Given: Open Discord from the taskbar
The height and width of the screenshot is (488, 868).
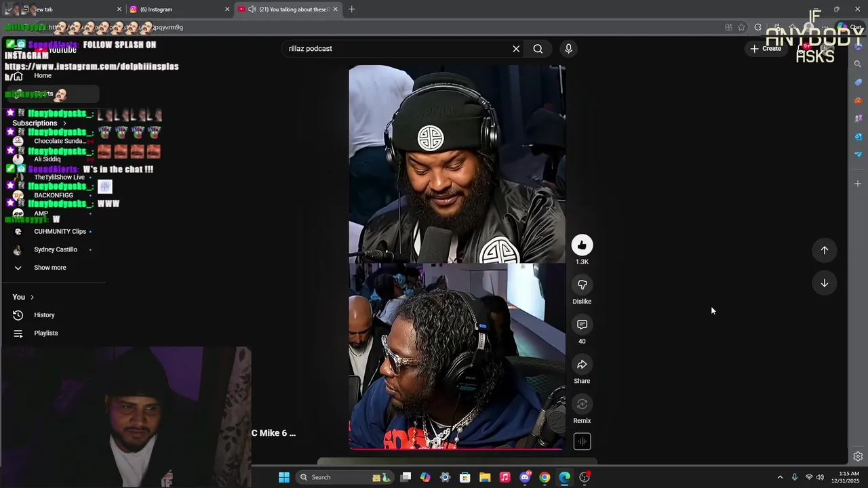Looking at the screenshot, I should [525, 477].
